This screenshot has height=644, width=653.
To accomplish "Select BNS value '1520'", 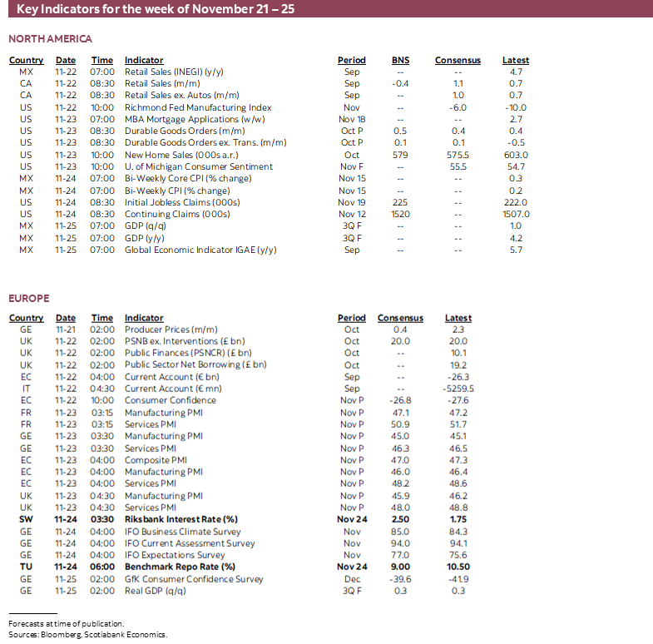I will click(400, 214).
